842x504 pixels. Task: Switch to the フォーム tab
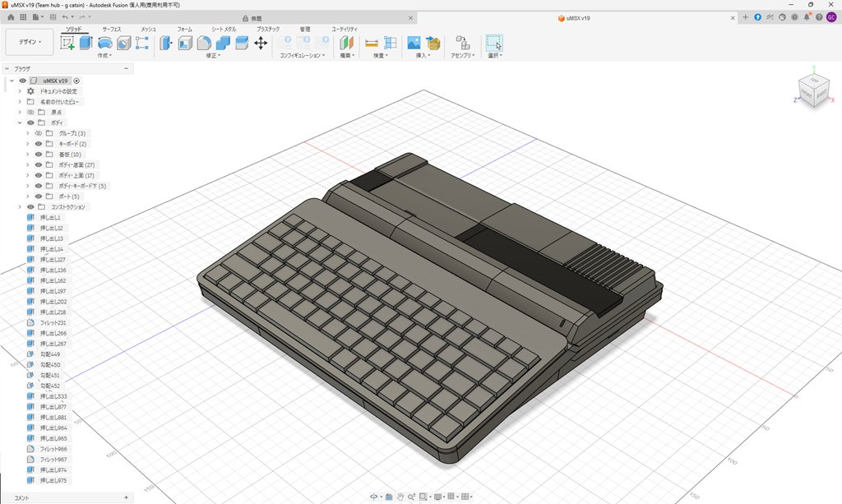[x=185, y=29]
